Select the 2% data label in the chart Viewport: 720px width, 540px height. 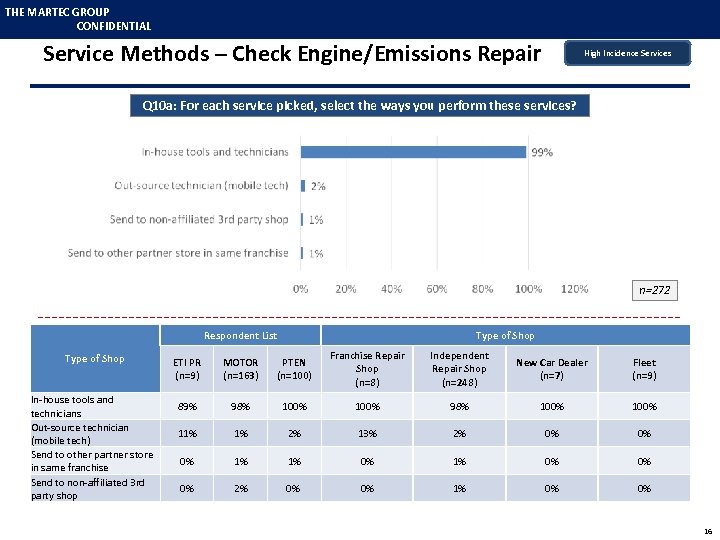coord(318,186)
